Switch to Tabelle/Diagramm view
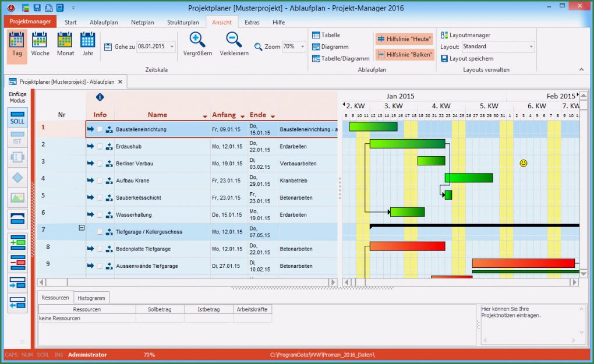 pyautogui.click(x=341, y=58)
